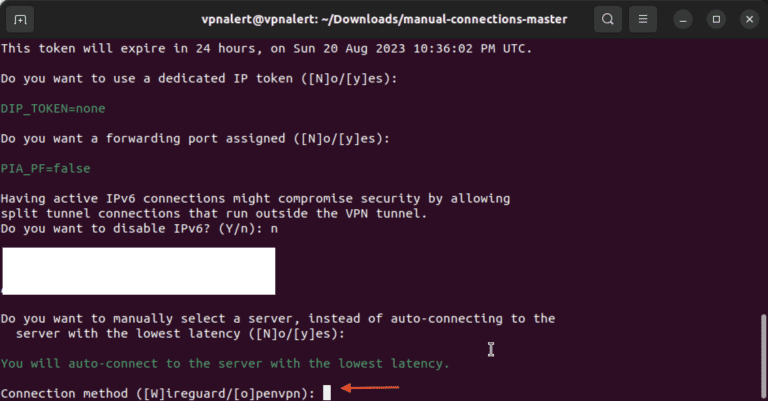Open a new terminal tab
This screenshot has height=401, width=768.
[x=21, y=19]
